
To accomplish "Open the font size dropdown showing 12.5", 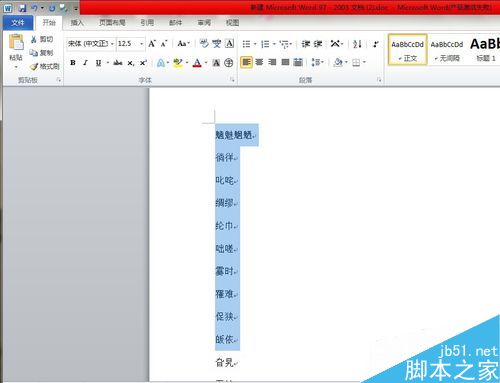I will [x=141, y=44].
